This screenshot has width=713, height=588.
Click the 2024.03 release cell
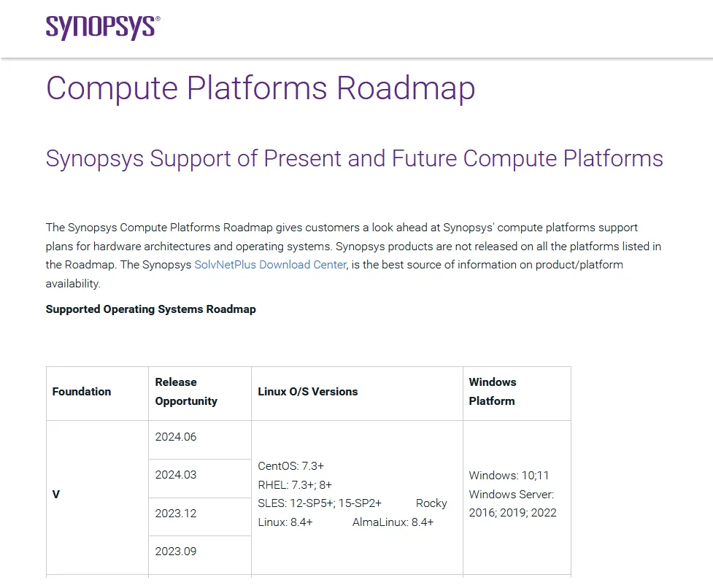click(x=176, y=475)
